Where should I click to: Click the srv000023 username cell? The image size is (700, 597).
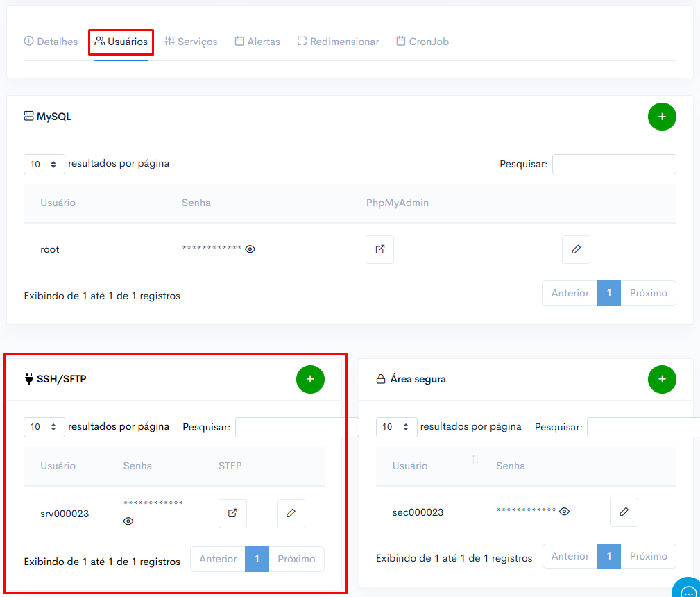65,514
